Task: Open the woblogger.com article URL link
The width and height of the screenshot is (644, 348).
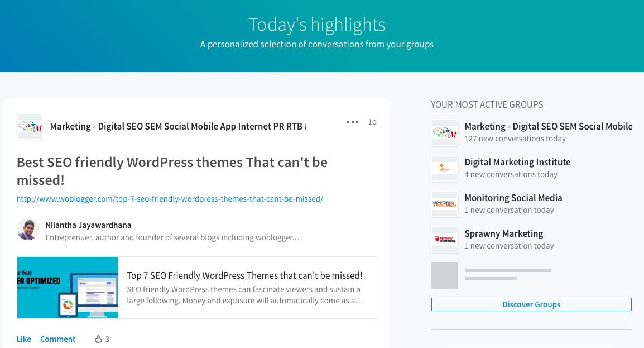Action: [x=170, y=199]
